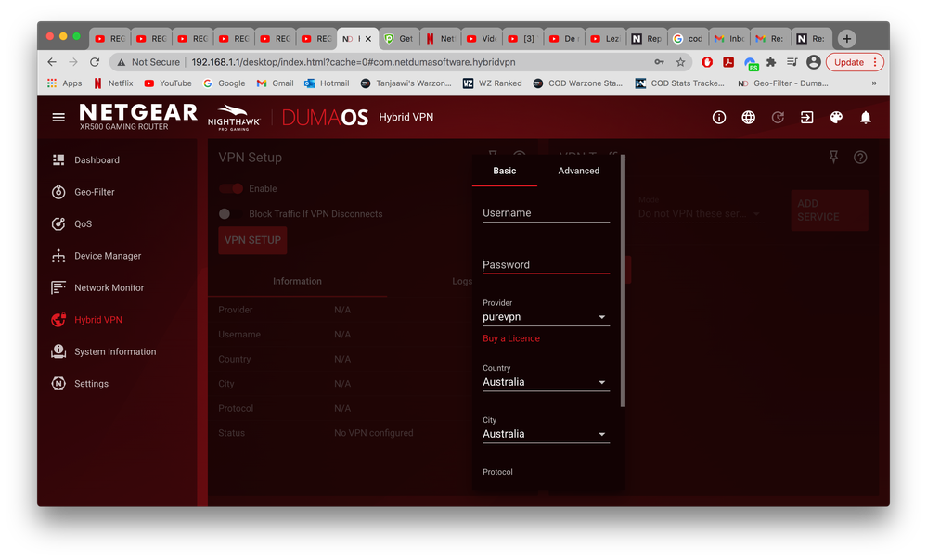Screen dimensions: 927x560
Task: Open the Provider dropdown showing purevpn
Action: point(545,316)
